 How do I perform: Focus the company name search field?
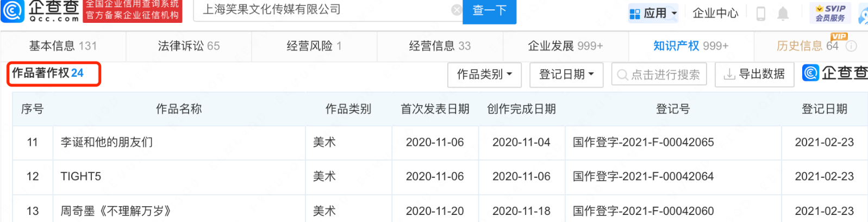[328, 10]
